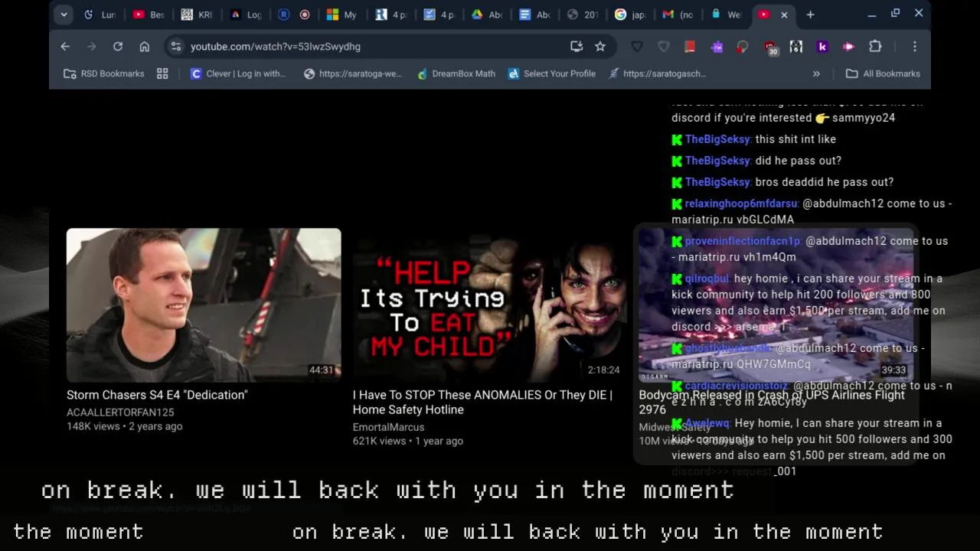Open the Extensions puzzle-piece menu
The image size is (980, 551).
click(x=875, y=47)
